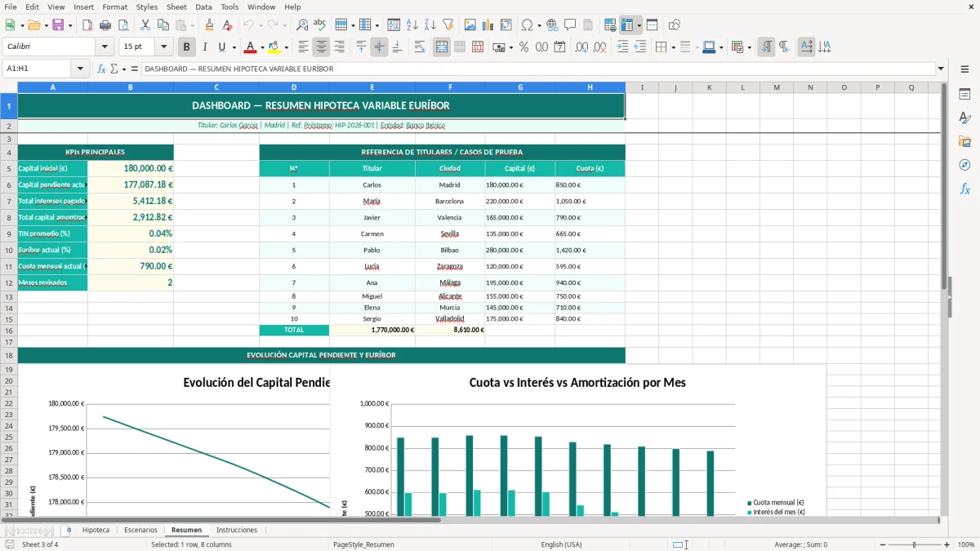Image resolution: width=980 pixels, height=551 pixels.
Task: Cut the selection with the scissors icon
Action: [x=145, y=25]
